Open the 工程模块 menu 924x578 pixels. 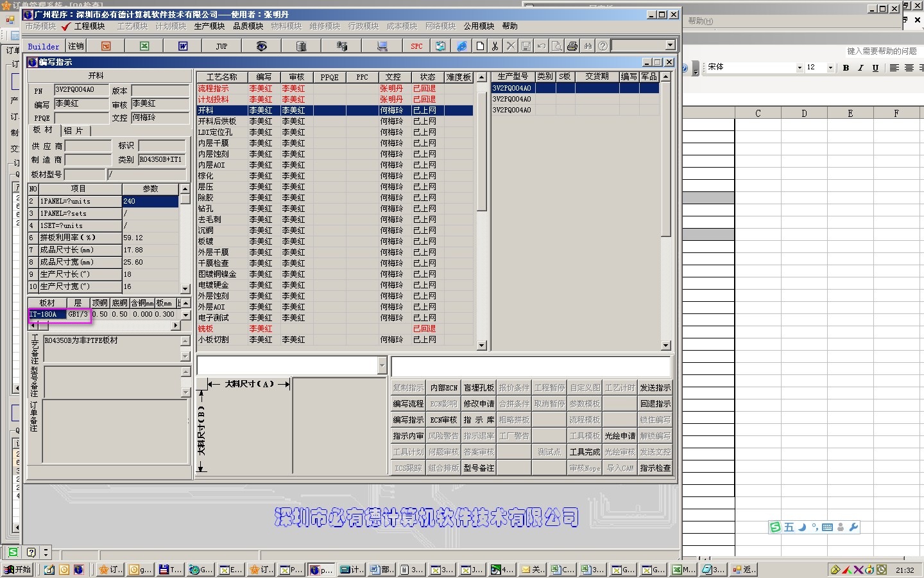[x=89, y=26]
